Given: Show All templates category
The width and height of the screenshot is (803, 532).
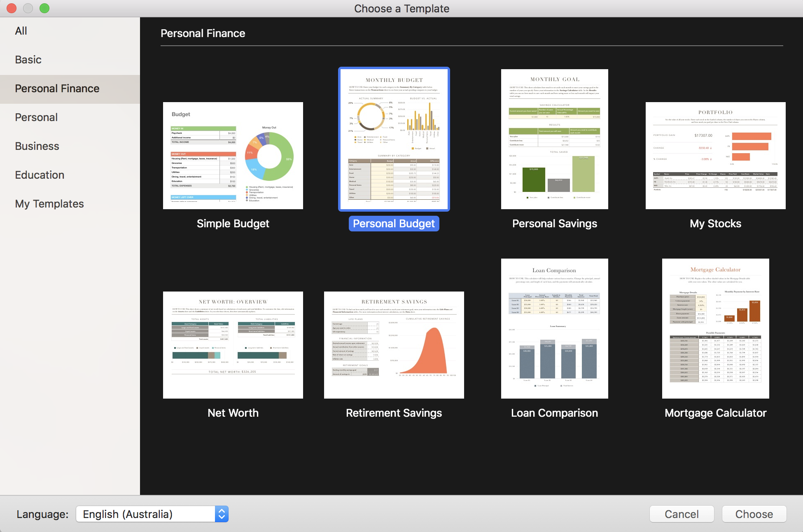Looking at the screenshot, I should click(x=21, y=31).
